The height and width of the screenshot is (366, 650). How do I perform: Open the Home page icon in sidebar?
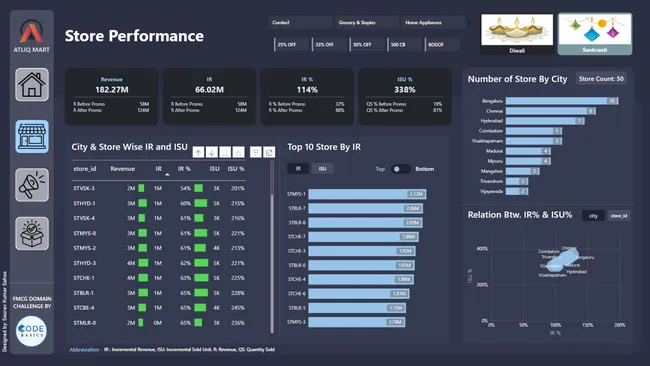(x=32, y=85)
